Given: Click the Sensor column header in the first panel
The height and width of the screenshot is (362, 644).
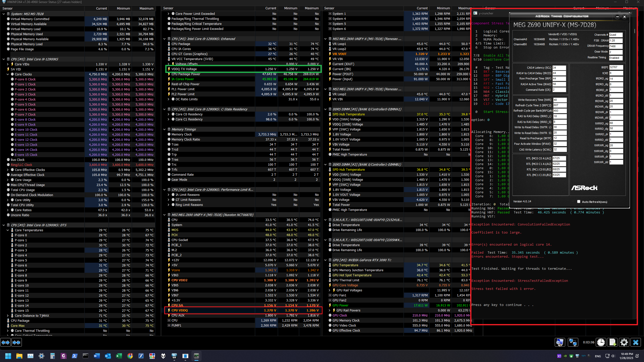Looking at the screenshot, I should (42, 8).
